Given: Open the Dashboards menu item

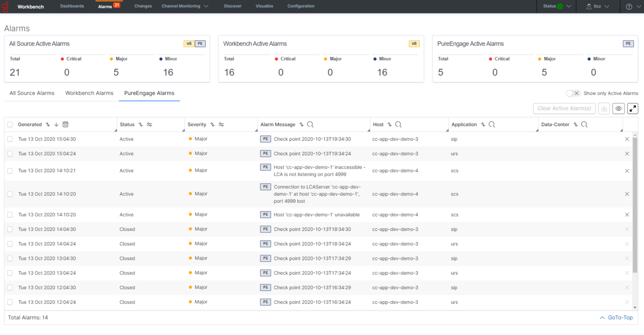Looking at the screenshot, I should coord(72,6).
